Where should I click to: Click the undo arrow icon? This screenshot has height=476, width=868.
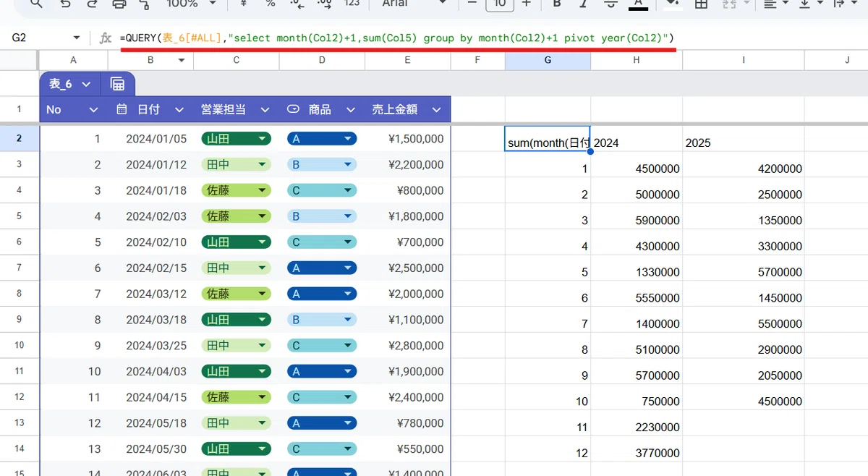65,4
